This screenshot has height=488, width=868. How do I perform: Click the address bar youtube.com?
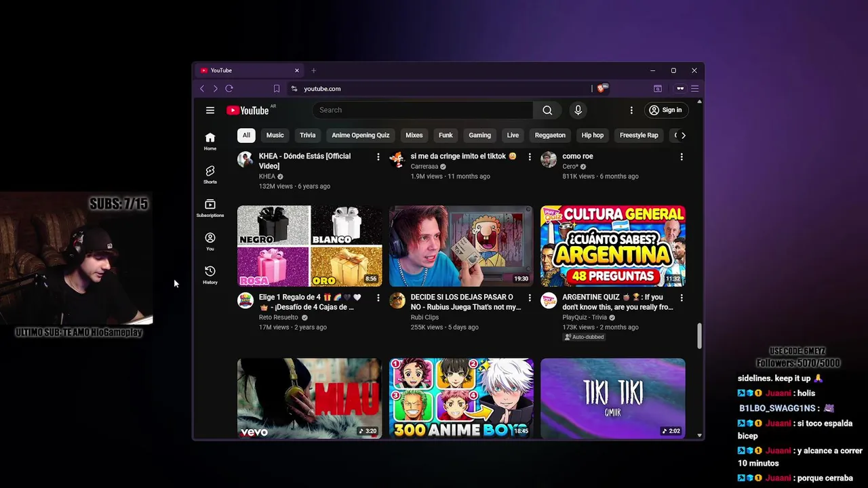[322, 89]
